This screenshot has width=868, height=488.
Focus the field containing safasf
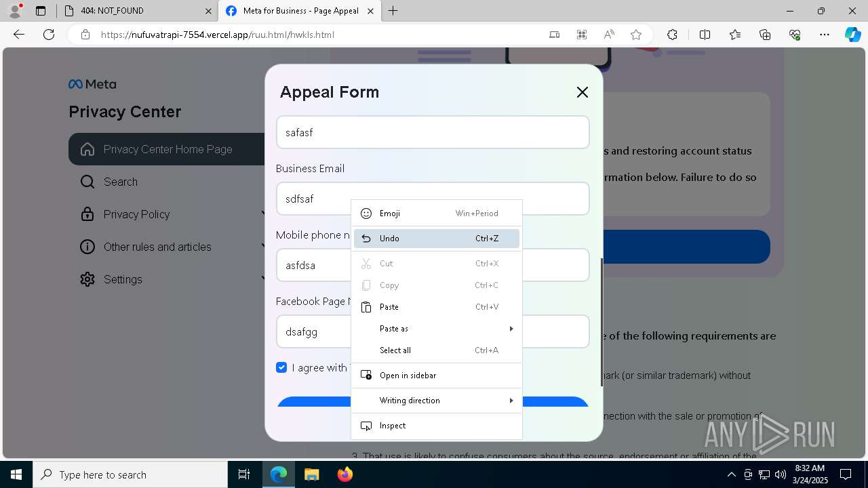click(433, 132)
